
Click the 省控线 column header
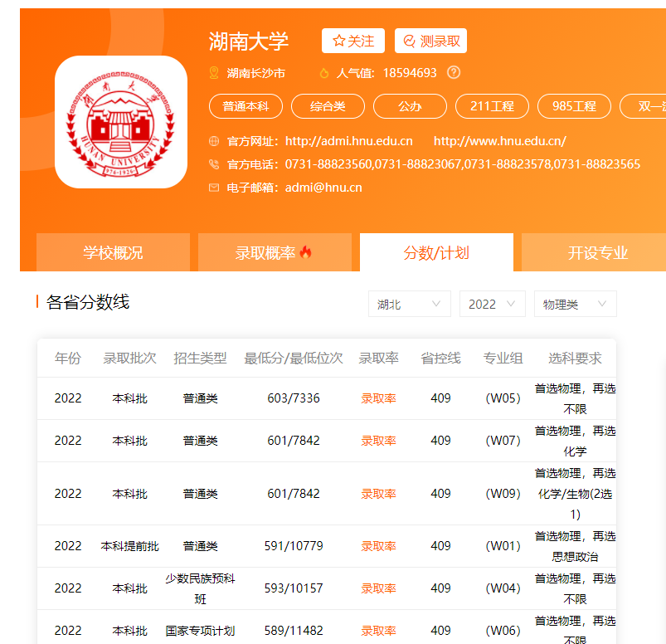(440, 359)
